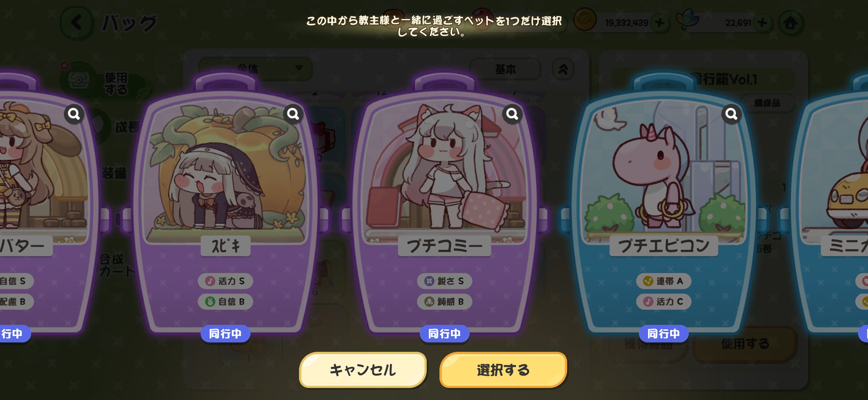Go back using the arrow beside バッグ
Viewport: 868px width, 400px height.
[x=77, y=23]
